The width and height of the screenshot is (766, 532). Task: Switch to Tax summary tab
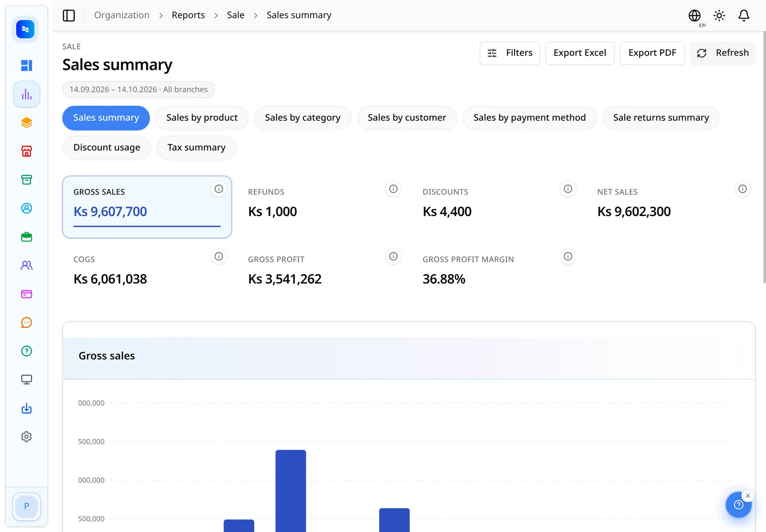pyautogui.click(x=196, y=147)
